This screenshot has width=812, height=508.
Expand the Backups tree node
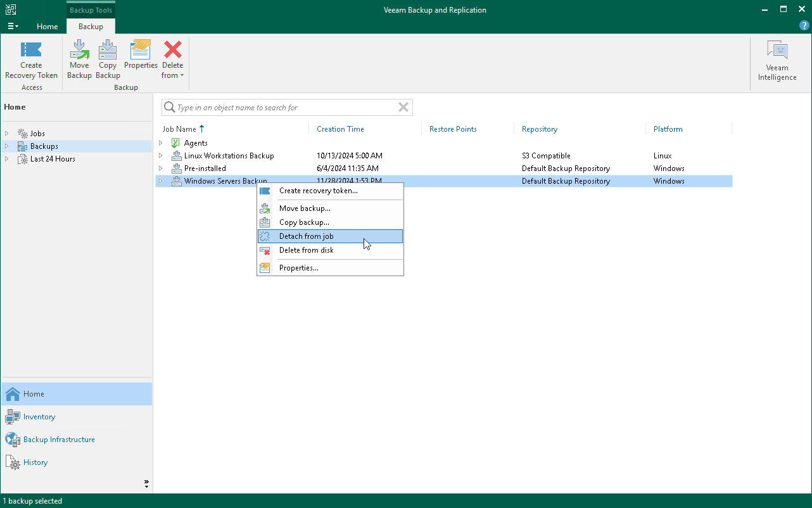[7, 146]
